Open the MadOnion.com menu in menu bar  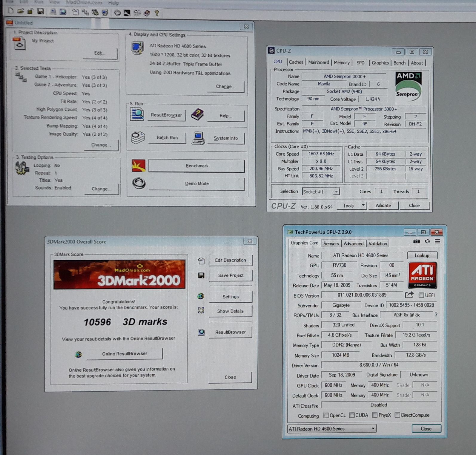pos(84,2)
